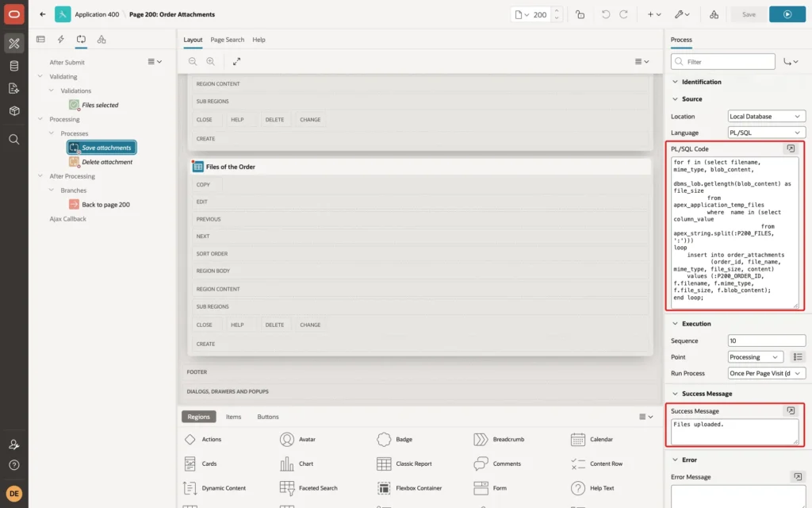Switch to the Shared Components tab icon

point(101,40)
